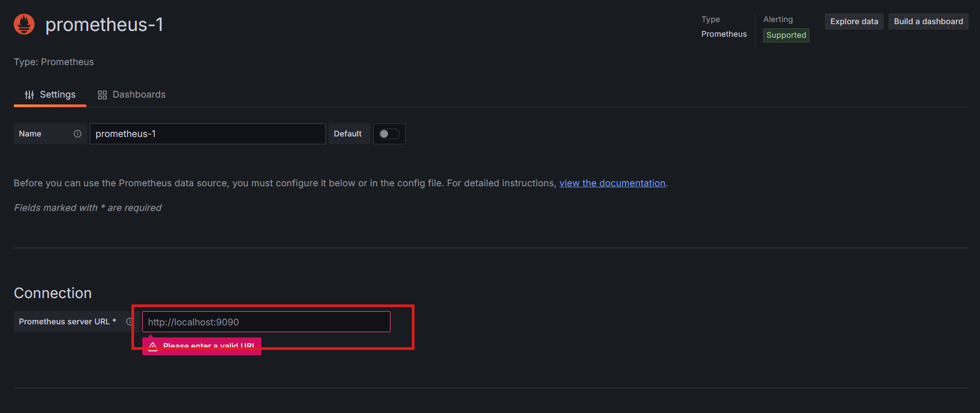Viewport: 980px width, 413px height.
Task: Click the Default label
Action: pos(347,134)
